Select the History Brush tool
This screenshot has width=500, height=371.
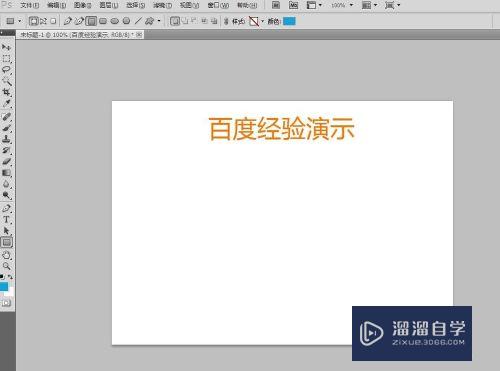click(6, 150)
